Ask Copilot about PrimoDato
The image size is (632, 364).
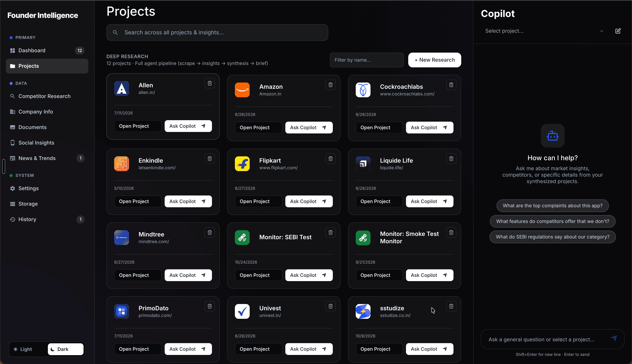pyautogui.click(x=188, y=349)
